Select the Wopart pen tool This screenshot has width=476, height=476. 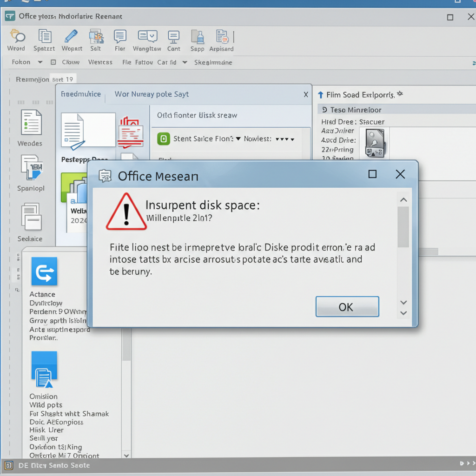point(71,36)
